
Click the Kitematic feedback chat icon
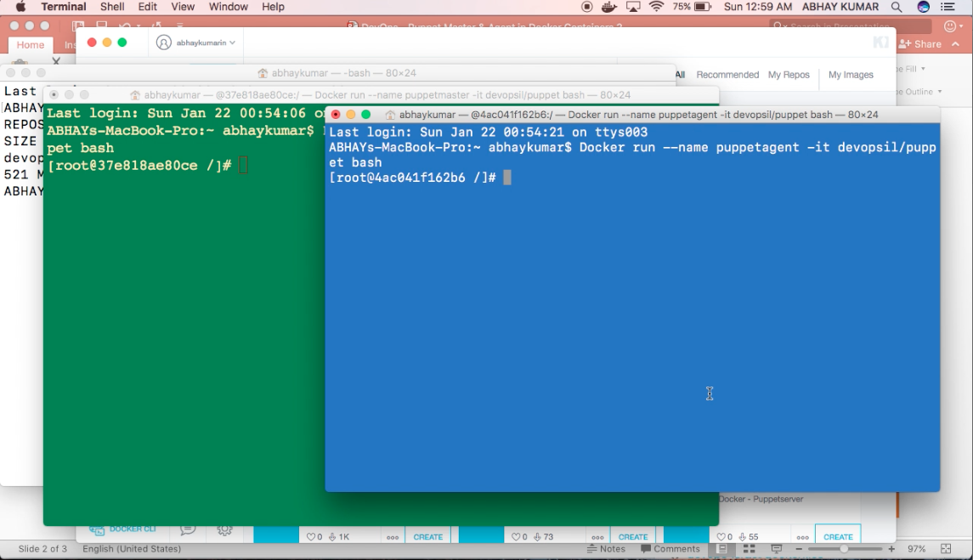coord(188,529)
